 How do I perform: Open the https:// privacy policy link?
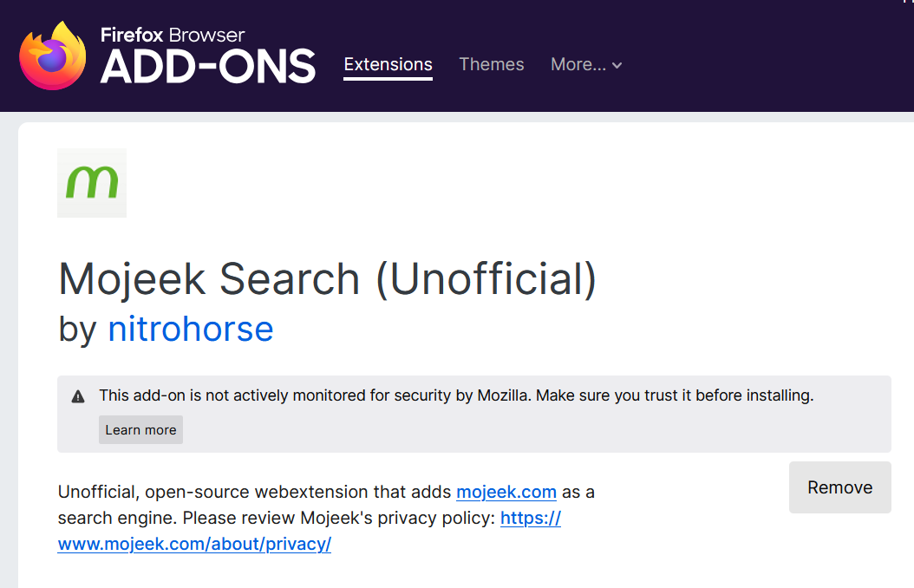click(531, 518)
